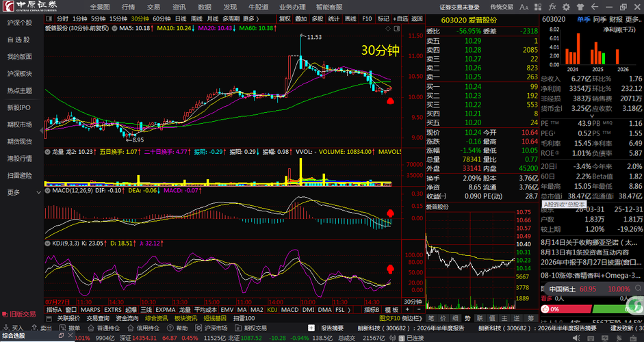Click the window layout icon left of 分时
Viewport: 644px width, 342px height.
coord(49,18)
